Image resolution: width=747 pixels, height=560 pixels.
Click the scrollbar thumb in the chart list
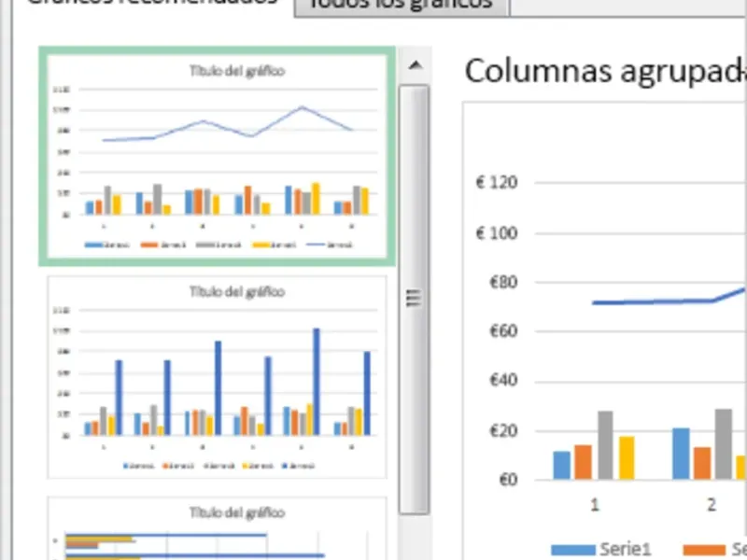tap(414, 299)
